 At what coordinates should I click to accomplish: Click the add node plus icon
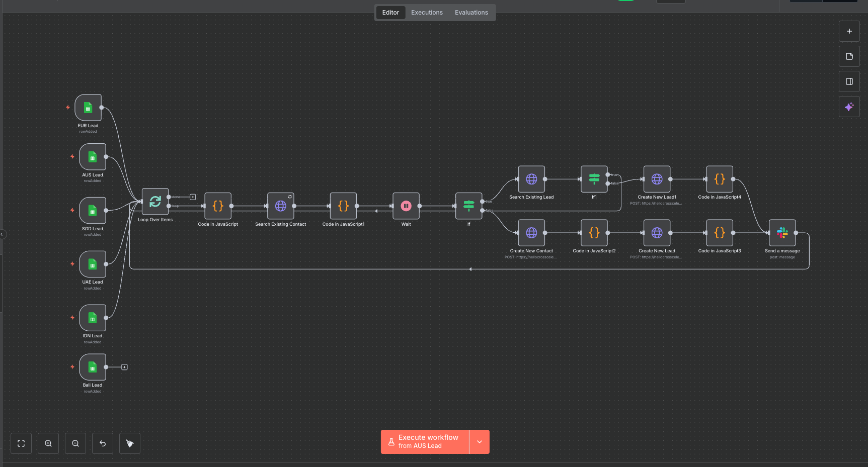849,31
